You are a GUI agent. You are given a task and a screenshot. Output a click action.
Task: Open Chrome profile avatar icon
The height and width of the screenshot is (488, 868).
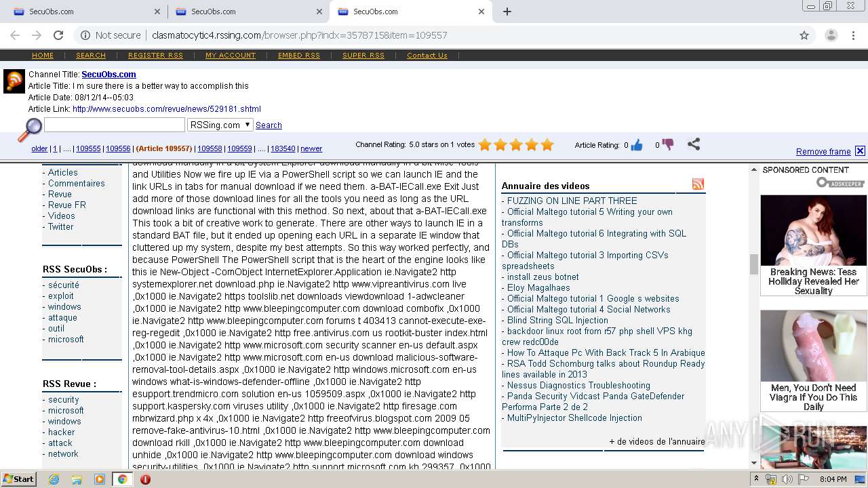[x=831, y=35]
